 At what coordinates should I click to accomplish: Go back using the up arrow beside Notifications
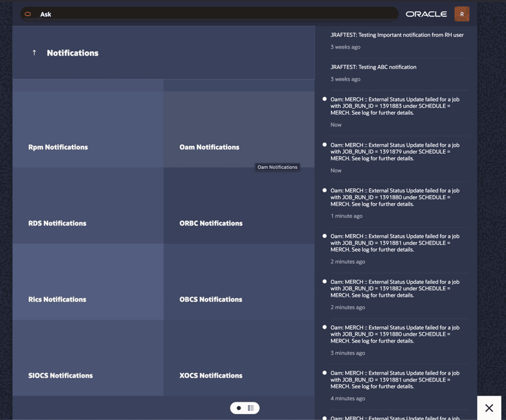click(x=34, y=53)
